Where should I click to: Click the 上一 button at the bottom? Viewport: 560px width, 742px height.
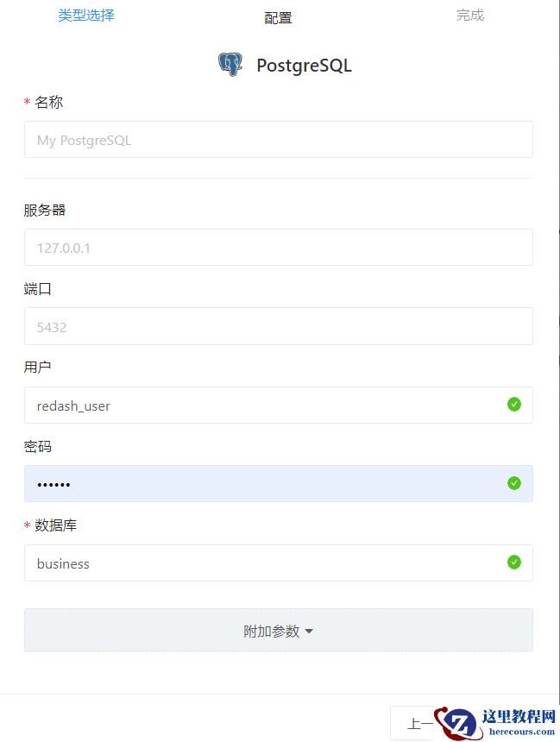(x=420, y=724)
